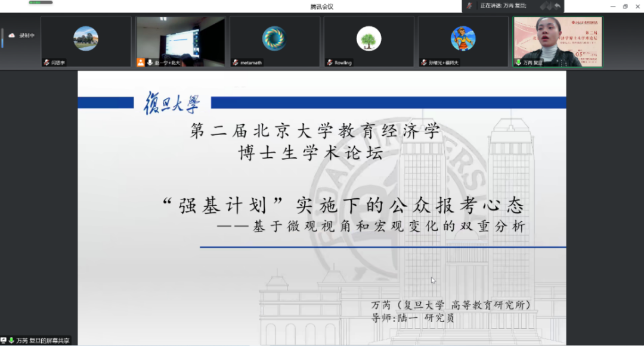The image size is (644, 346).
Task: Click the 正在讲话: 万芮 复旦 speaking indicator
Action: click(503, 6)
